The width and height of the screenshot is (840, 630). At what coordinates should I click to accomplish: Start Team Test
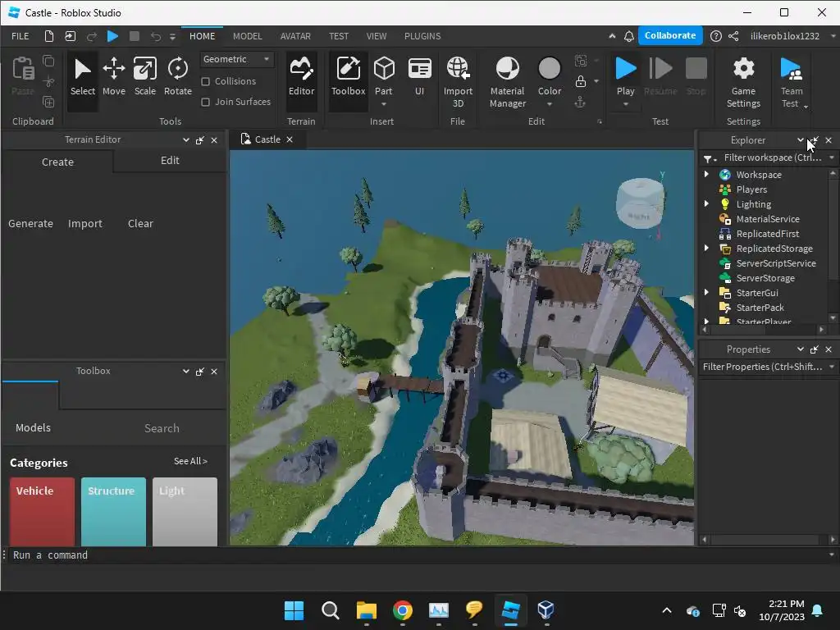792,82
